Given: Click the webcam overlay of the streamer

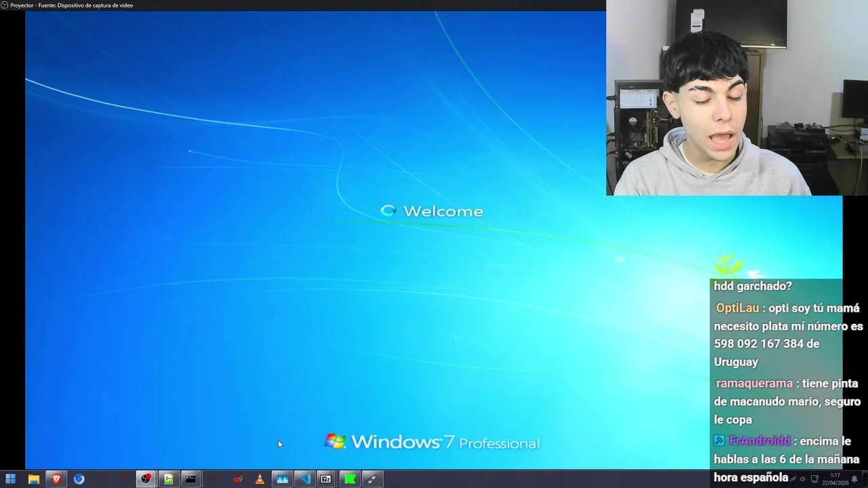Looking at the screenshot, I should click(x=737, y=98).
